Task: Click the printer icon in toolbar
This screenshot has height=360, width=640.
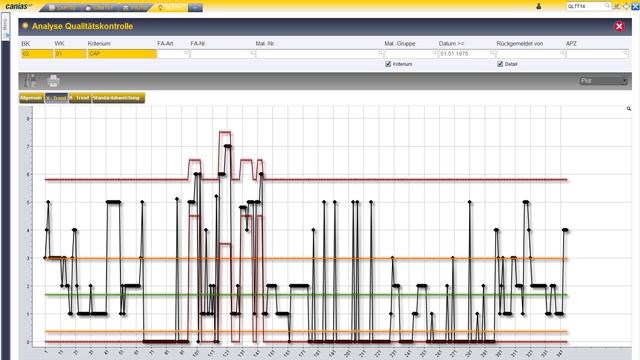Action: coord(53,81)
